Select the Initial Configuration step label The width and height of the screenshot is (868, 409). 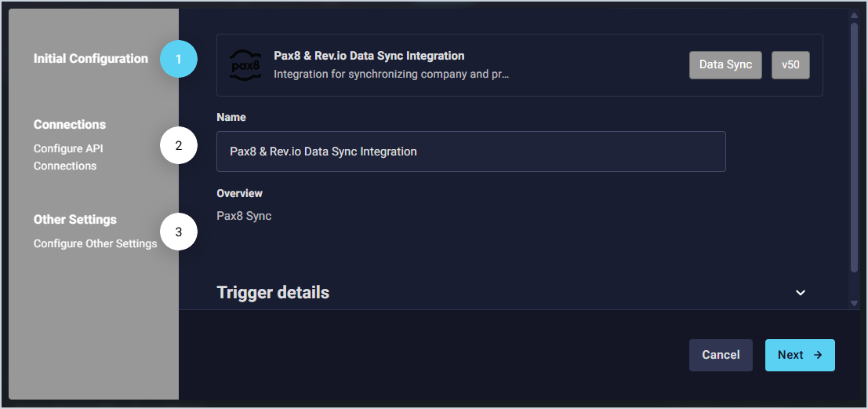(91, 59)
